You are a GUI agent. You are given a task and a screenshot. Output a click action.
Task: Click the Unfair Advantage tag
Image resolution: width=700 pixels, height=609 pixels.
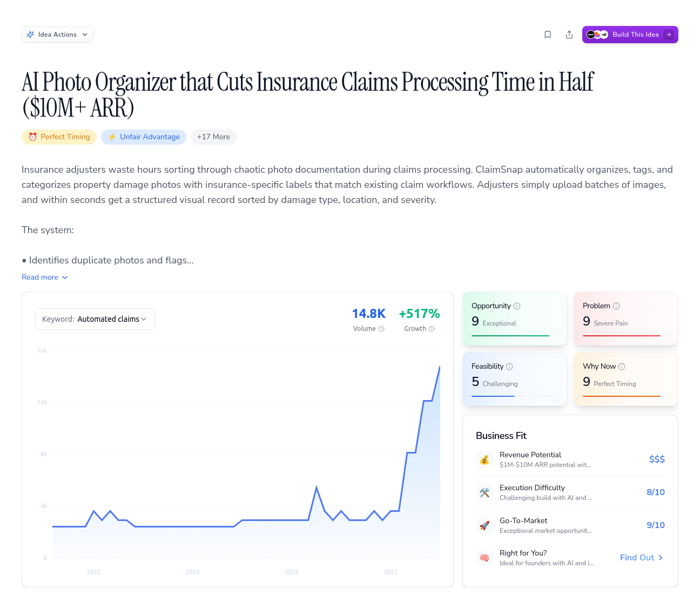(x=144, y=137)
